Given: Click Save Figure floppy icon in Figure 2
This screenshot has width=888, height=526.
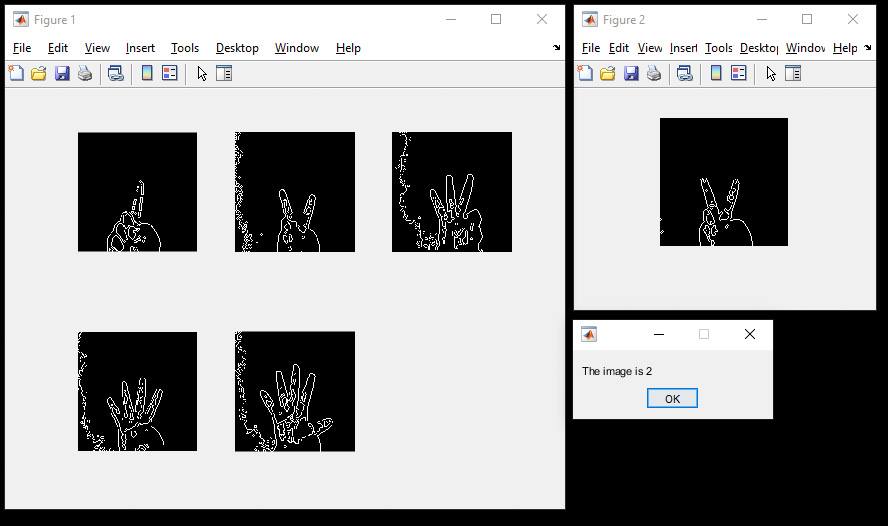Looking at the screenshot, I should tap(631, 73).
